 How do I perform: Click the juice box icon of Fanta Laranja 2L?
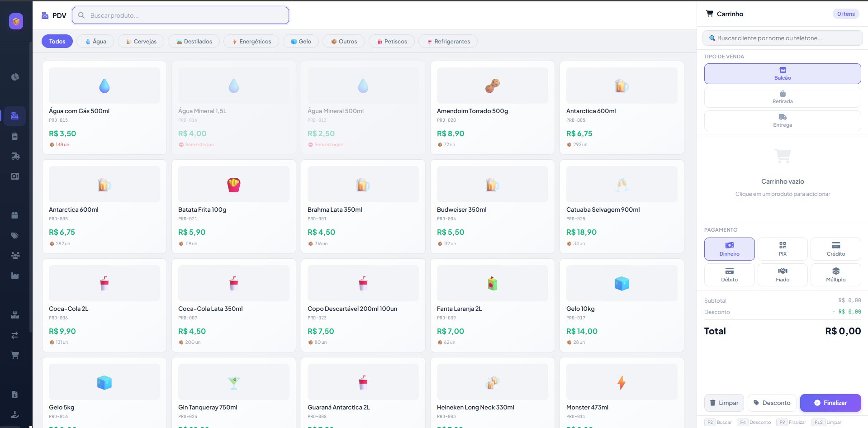(x=493, y=284)
